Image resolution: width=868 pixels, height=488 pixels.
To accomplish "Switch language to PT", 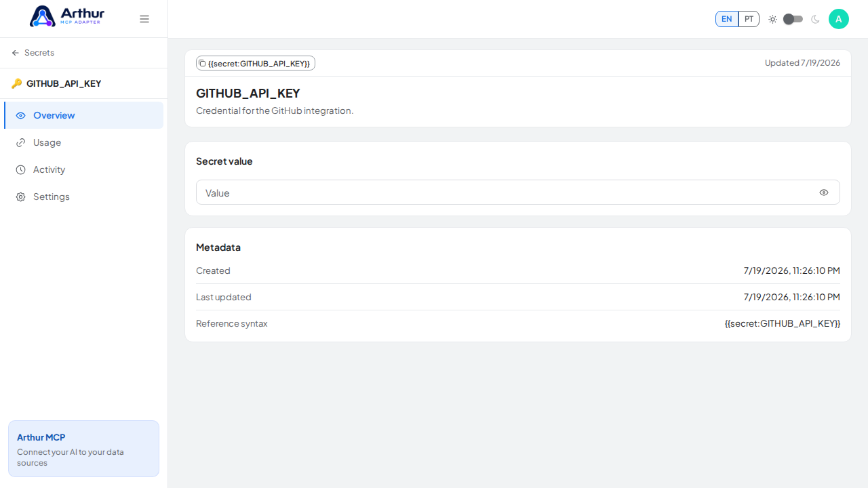I will click(x=749, y=19).
